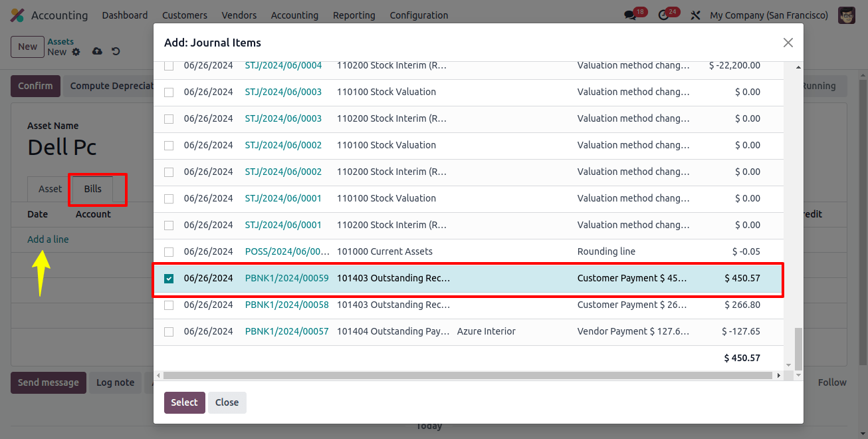Switch to the Bills tab
The width and height of the screenshot is (868, 439).
(93, 189)
